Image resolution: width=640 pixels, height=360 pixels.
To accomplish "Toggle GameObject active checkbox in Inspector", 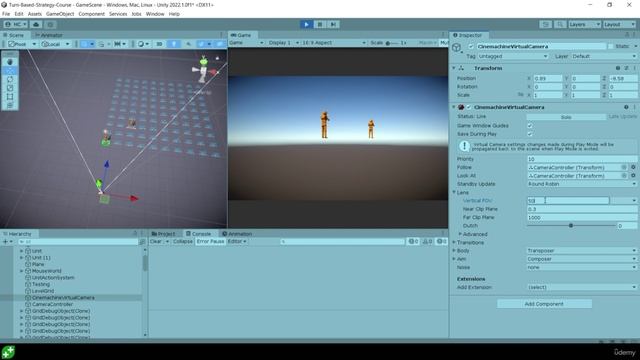I will coord(471,47).
